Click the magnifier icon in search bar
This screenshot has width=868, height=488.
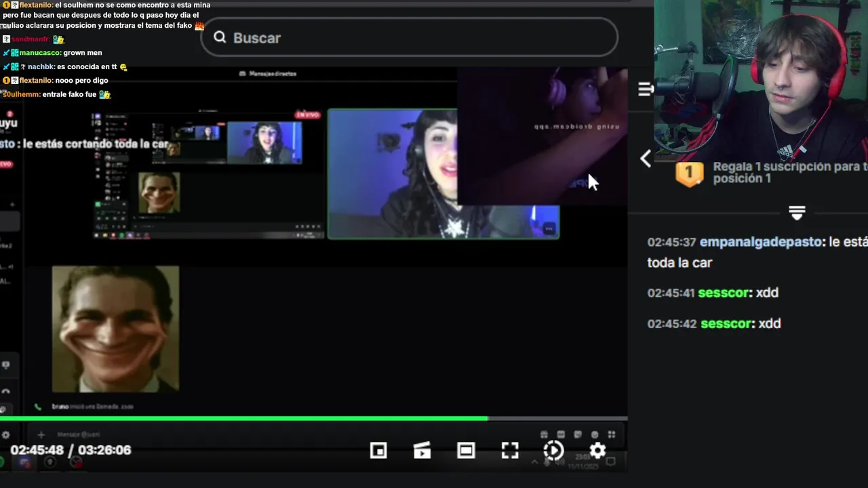(x=220, y=37)
